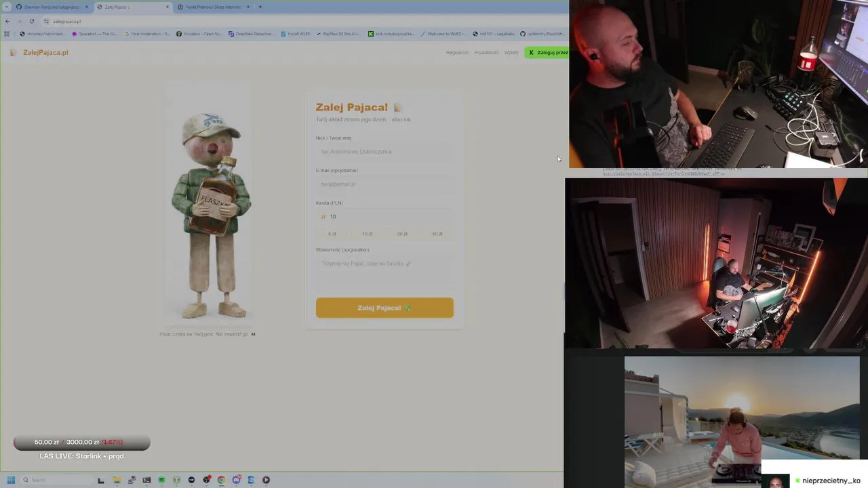Image resolution: width=868 pixels, height=488 pixels.
Task: Open the justdmitry GitHub bookmark
Action: pyautogui.click(x=542, y=33)
